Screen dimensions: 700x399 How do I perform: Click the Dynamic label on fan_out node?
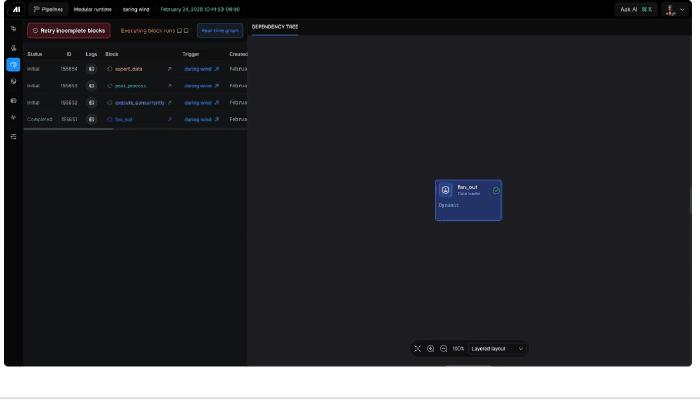(449, 205)
